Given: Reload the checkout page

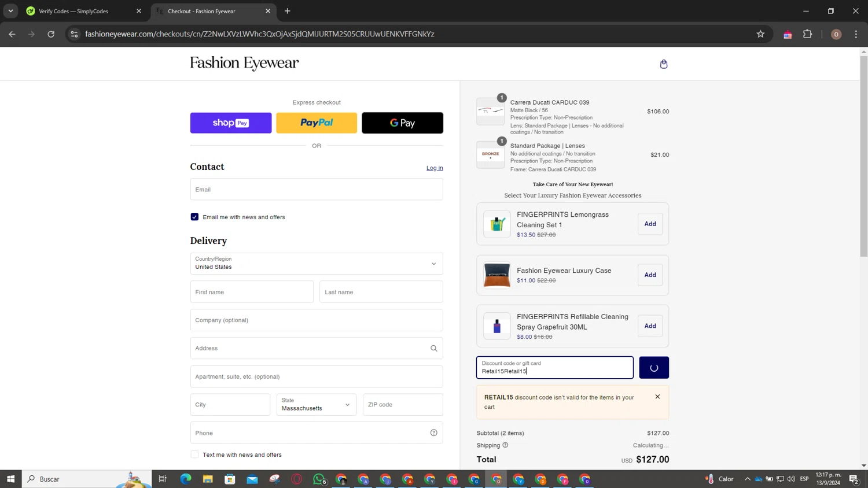Looking at the screenshot, I should (x=51, y=34).
